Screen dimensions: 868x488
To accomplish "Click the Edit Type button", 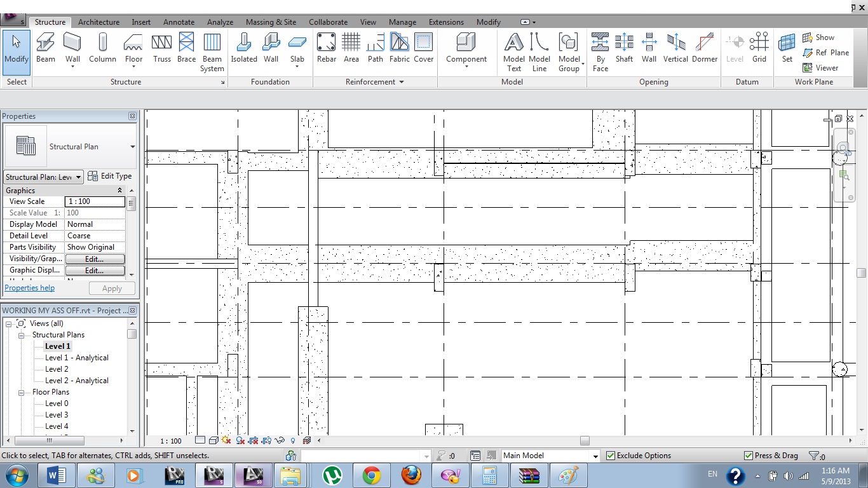I will click(110, 176).
